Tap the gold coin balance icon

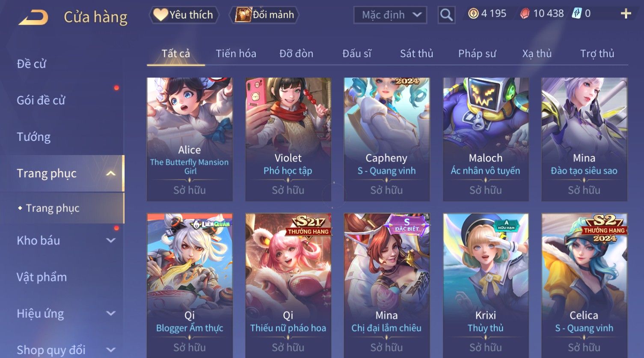(x=473, y=14)
